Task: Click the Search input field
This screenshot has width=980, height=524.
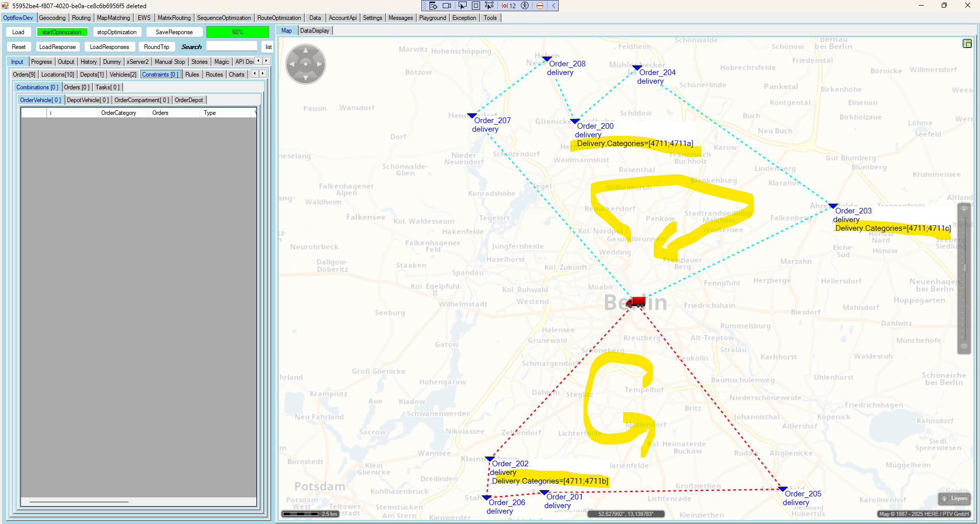Action: point(231,46)
